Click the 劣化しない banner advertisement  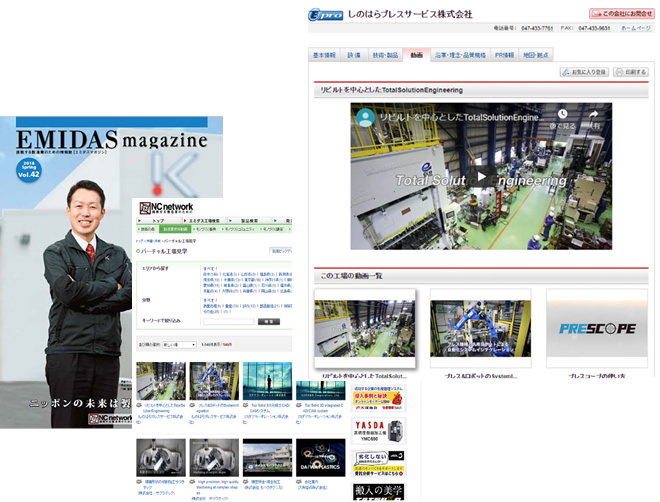(379, 464)
